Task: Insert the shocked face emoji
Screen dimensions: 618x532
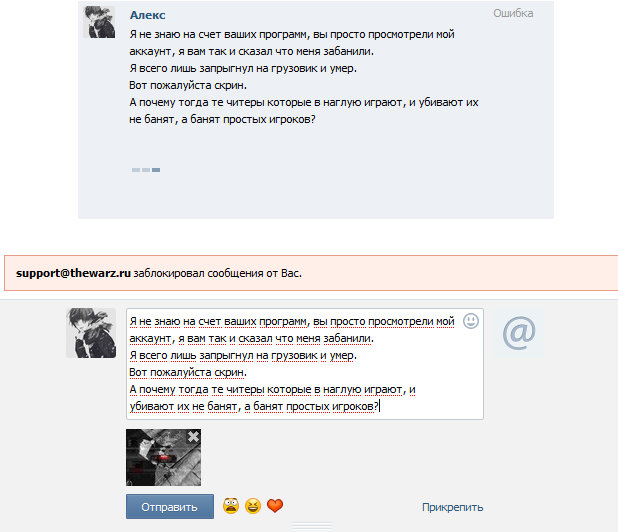Action: click(231, 506)
